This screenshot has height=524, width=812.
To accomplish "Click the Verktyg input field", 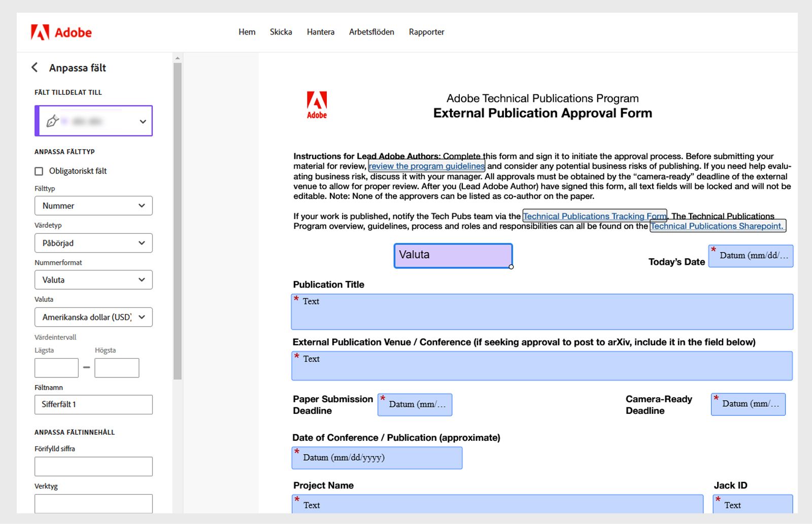I will (93, 504).
